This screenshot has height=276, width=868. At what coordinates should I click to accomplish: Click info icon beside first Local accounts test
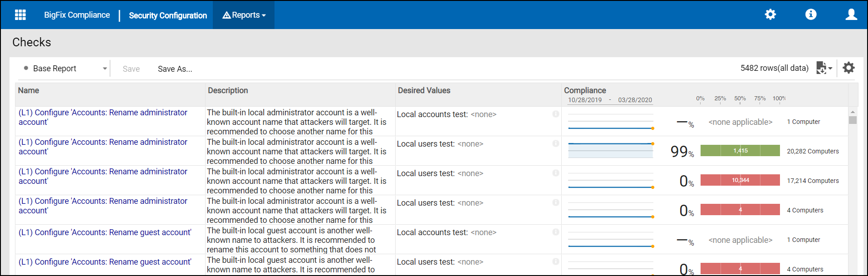click(x=555, y=114)
